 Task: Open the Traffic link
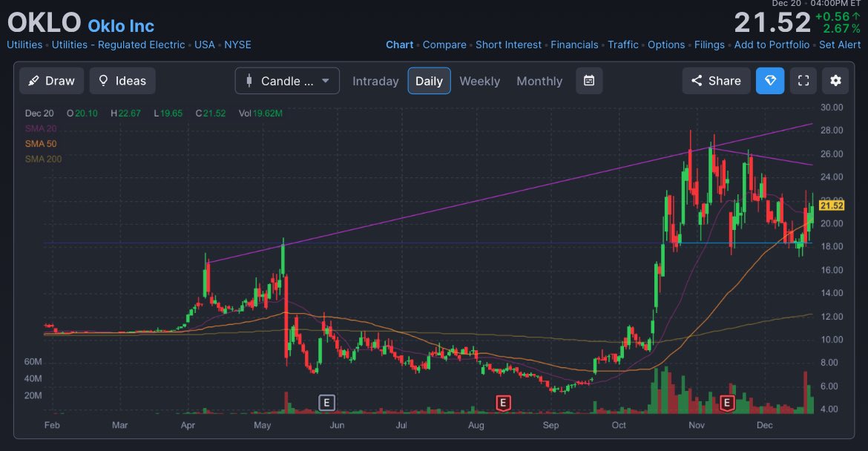[x=622, y=45]
